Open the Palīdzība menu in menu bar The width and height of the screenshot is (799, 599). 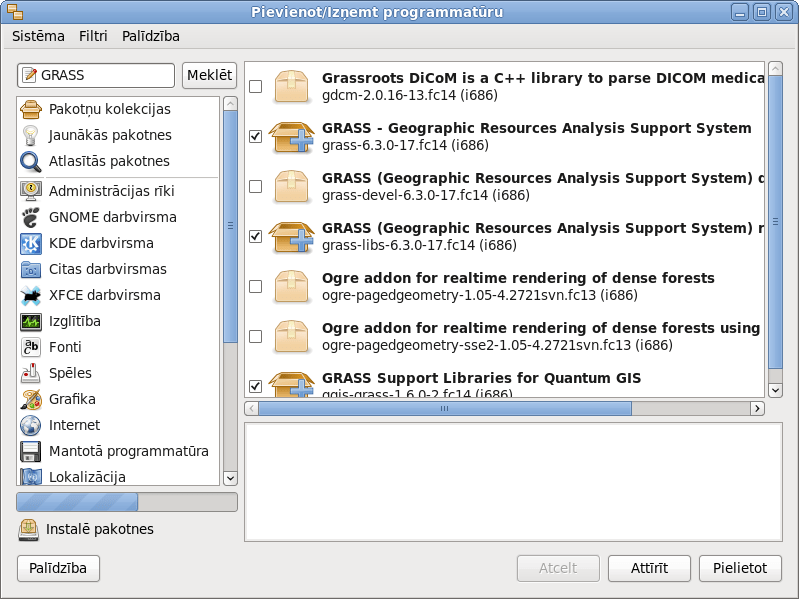(x=151, y=36)
